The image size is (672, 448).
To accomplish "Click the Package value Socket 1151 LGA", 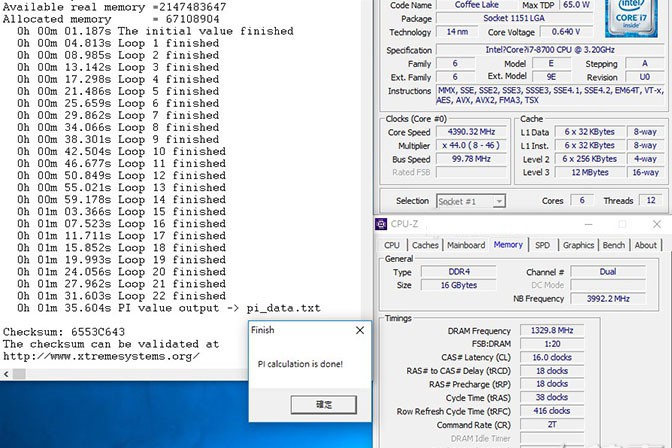I will point(514,18).
